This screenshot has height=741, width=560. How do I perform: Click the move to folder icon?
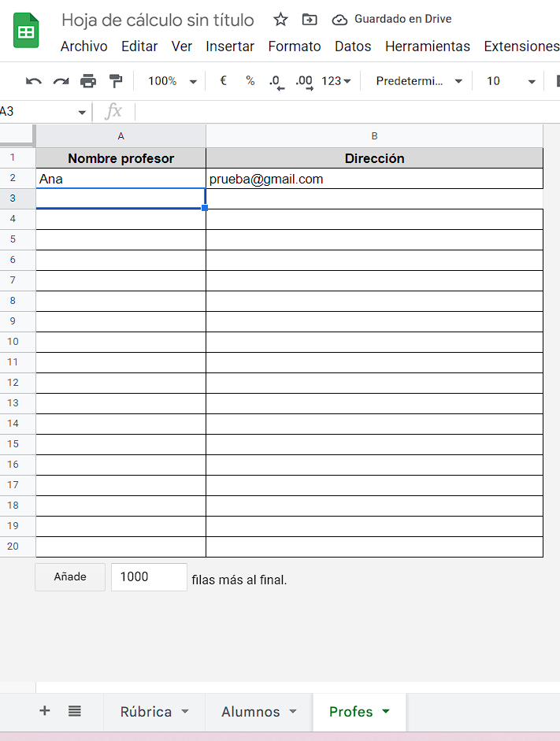click(310, 20)
